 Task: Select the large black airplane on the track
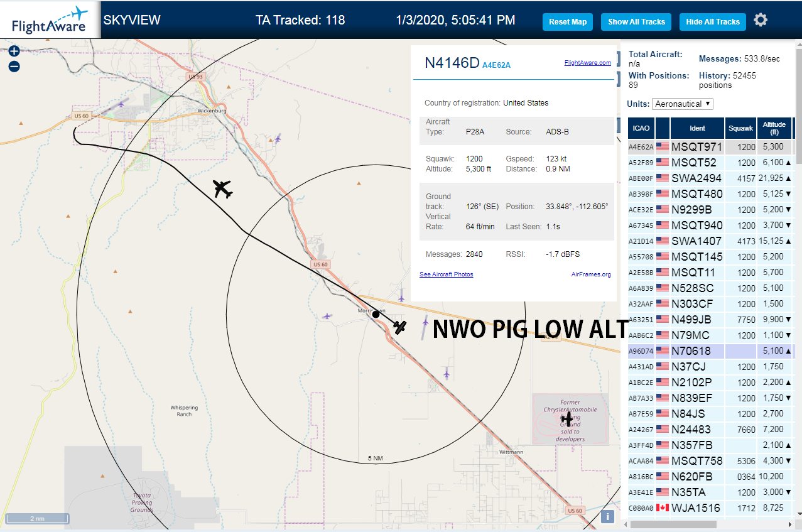(222, 188)
